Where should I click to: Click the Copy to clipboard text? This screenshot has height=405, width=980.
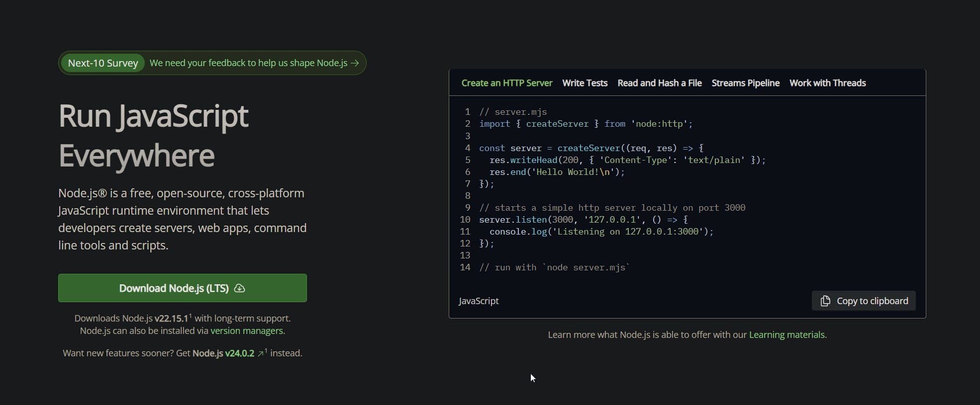click(x=872, y=301)
